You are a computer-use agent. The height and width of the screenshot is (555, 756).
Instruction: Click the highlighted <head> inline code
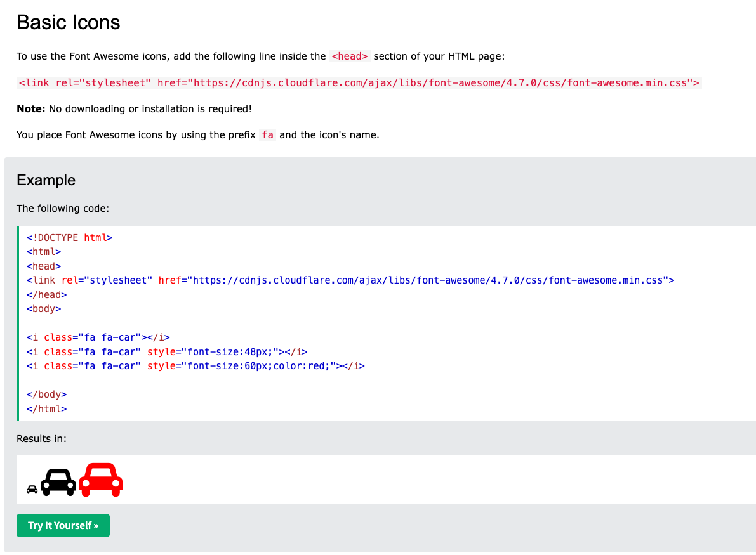tap(350, 56)
